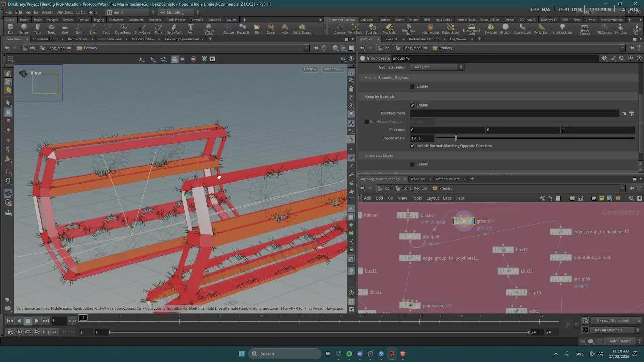The image size is (644, 362).
Task: Open the No cam camera dropdown
Action: 333,69
